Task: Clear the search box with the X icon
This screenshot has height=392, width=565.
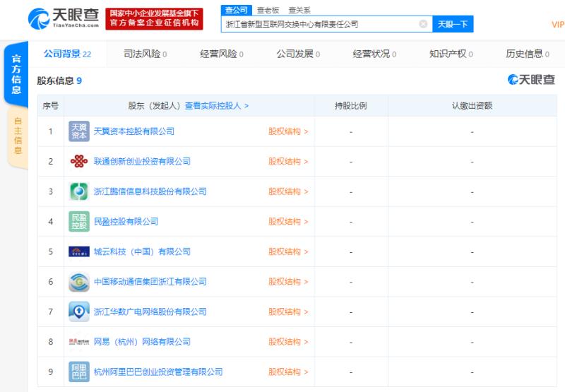Action: click(x=423, y=24)
